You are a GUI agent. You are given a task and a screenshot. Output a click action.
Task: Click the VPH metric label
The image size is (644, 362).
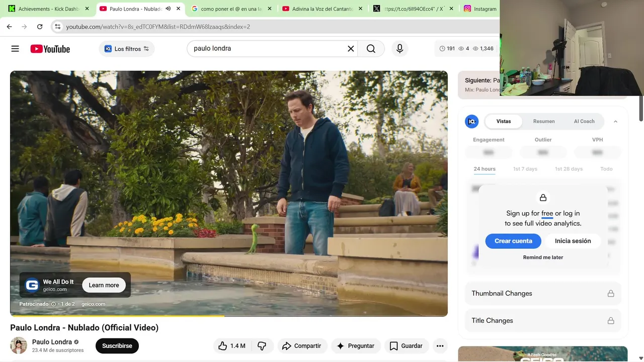(x=597, y=140)
